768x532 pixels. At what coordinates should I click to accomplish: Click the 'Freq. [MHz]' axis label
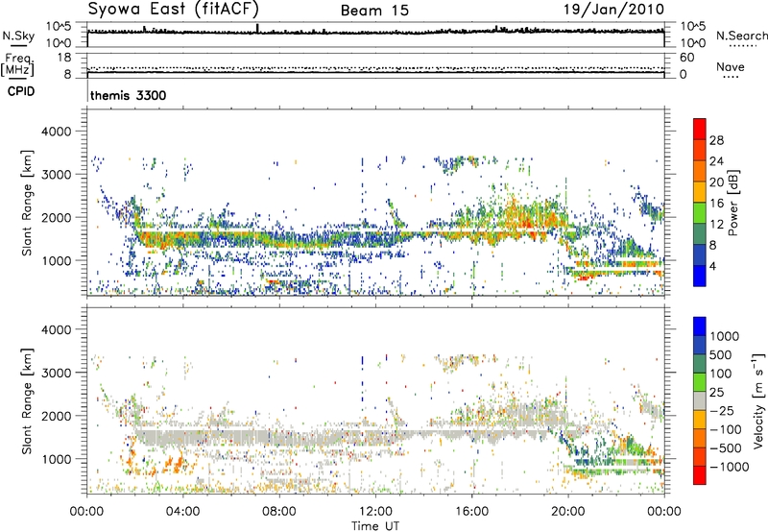pos(17,64)
